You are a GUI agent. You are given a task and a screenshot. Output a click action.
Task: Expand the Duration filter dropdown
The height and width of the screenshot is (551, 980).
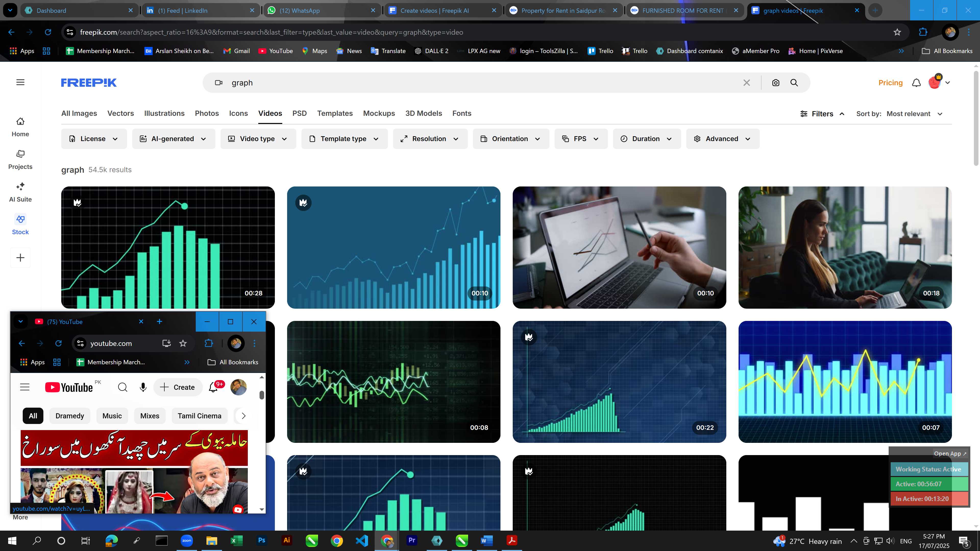click(x=647, y=139)
